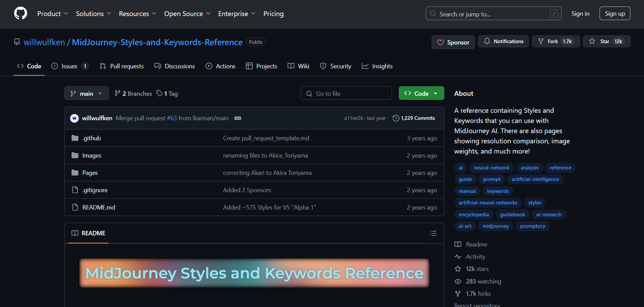
Task: Click the promptory topic tag
Action: coord(533,226)
